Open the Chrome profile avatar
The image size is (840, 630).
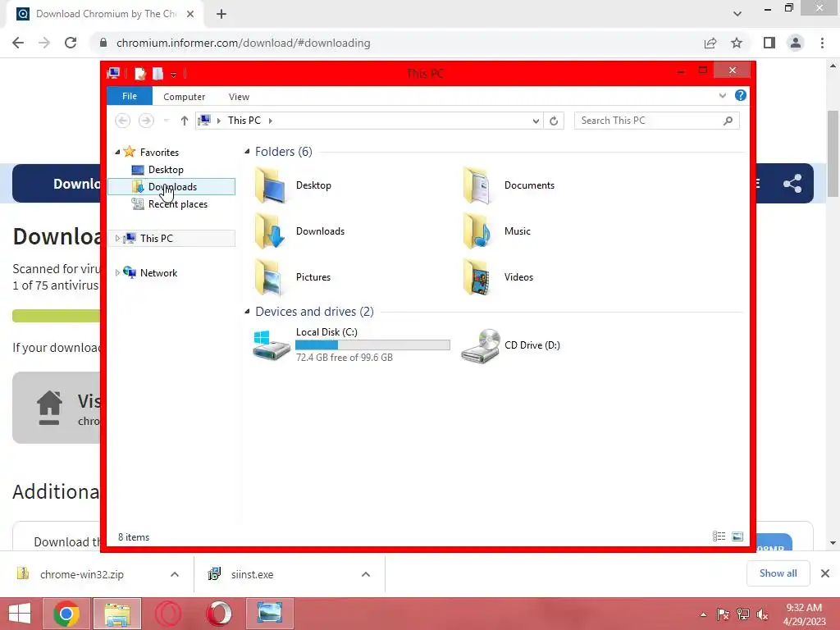(796, 43)
